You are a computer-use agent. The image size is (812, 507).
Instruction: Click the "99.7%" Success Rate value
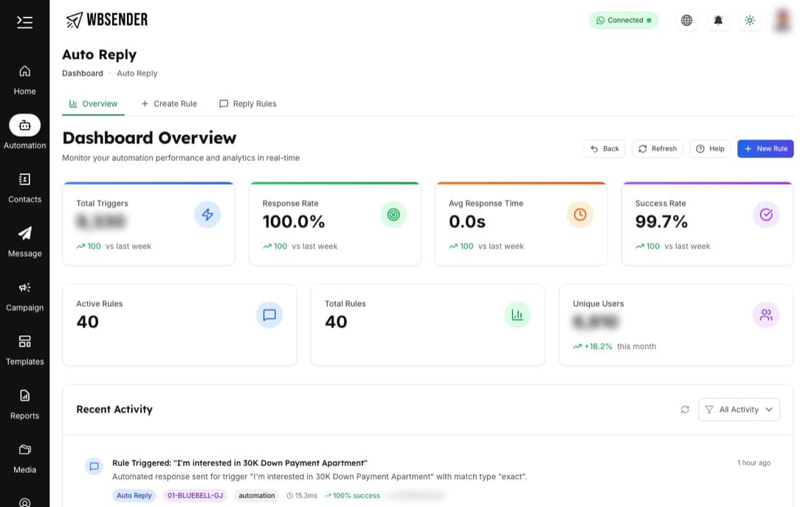point(661,221)
